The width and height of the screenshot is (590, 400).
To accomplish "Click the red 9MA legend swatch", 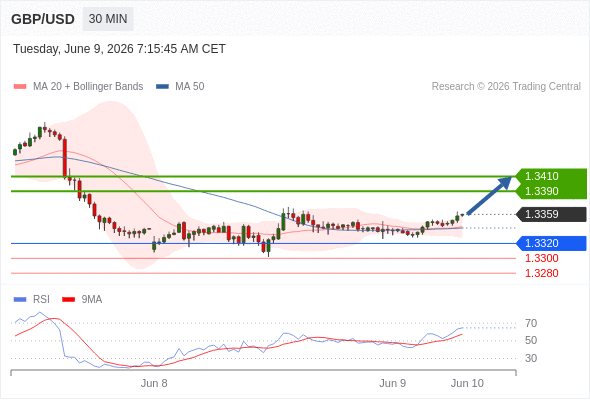I will [x=68, y=300].
